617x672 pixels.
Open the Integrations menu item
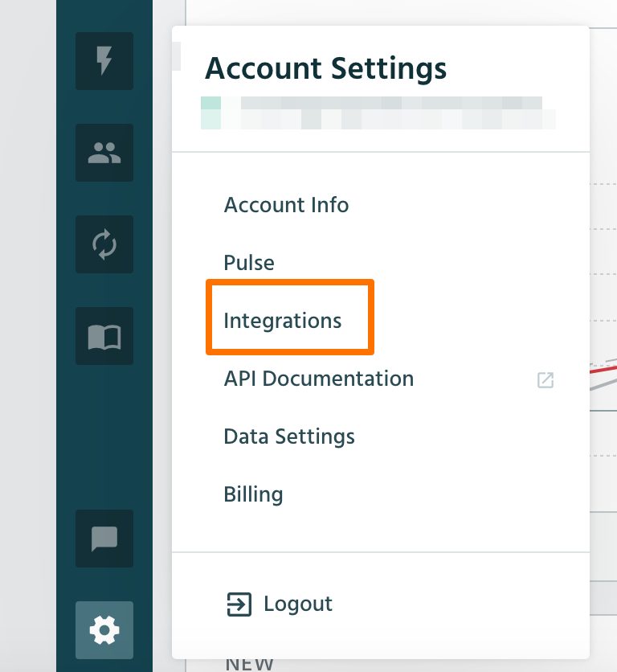[x=283, y=321]
